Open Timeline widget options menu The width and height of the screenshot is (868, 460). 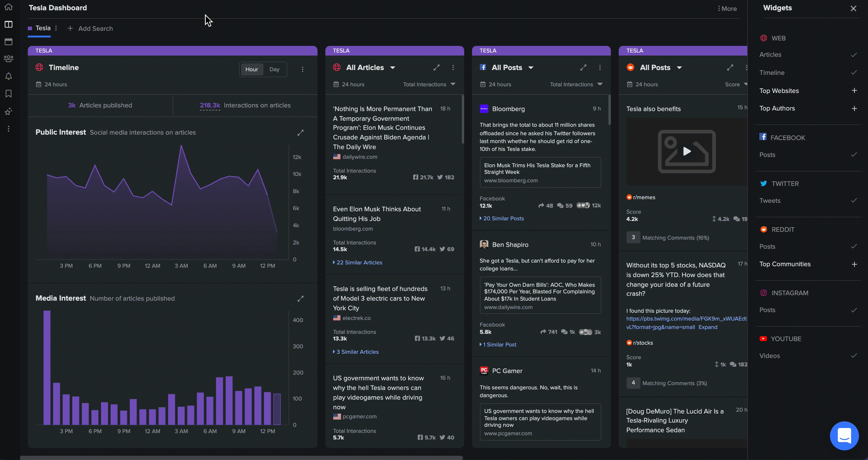point(302,69)
